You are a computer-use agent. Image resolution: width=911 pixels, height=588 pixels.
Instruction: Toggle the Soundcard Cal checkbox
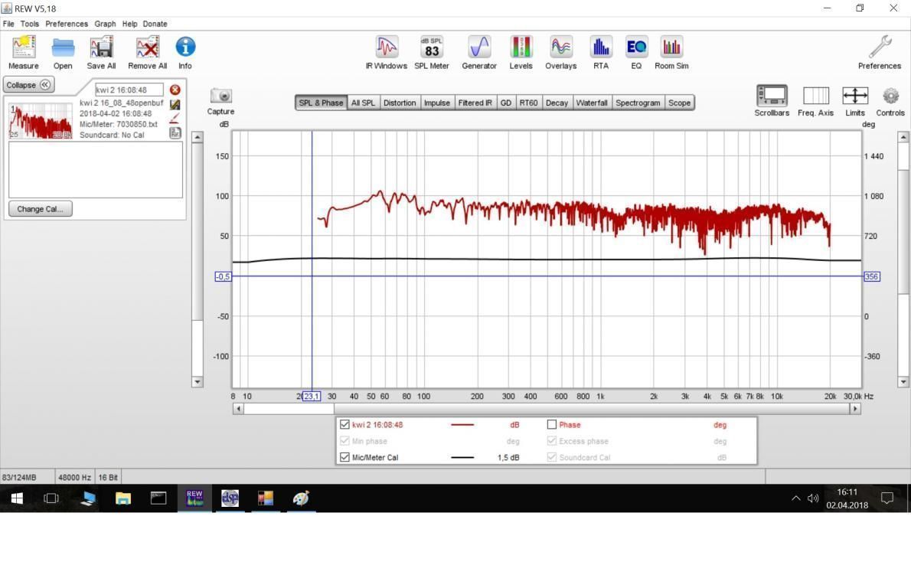(552, 457)
